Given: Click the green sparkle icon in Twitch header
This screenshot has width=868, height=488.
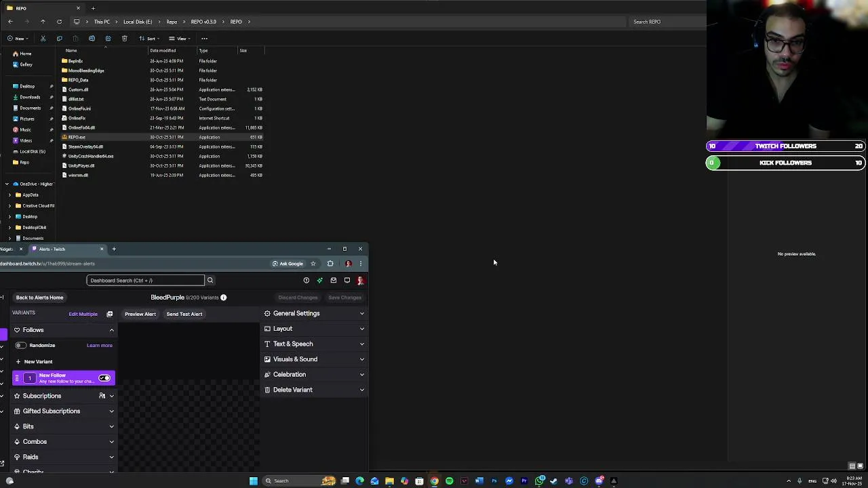Looking at the screenshot, I should point(320,281).
